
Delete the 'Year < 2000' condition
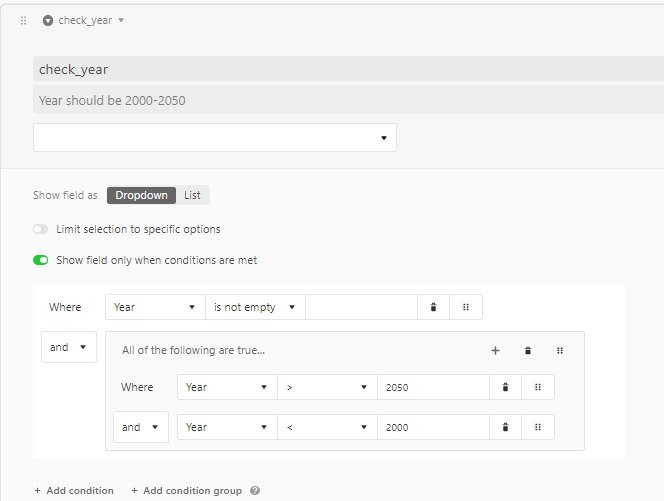tap(505, 427)
